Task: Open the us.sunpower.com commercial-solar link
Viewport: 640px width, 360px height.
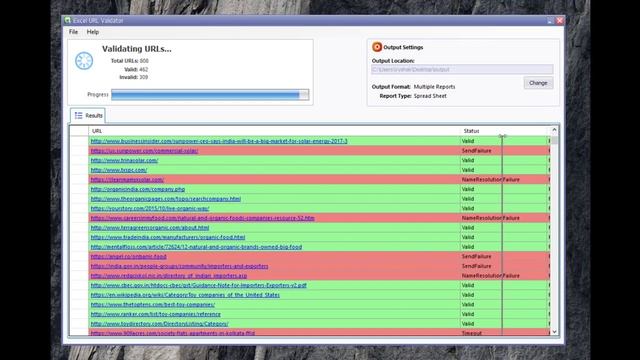Action: click(x=144, y=151)
